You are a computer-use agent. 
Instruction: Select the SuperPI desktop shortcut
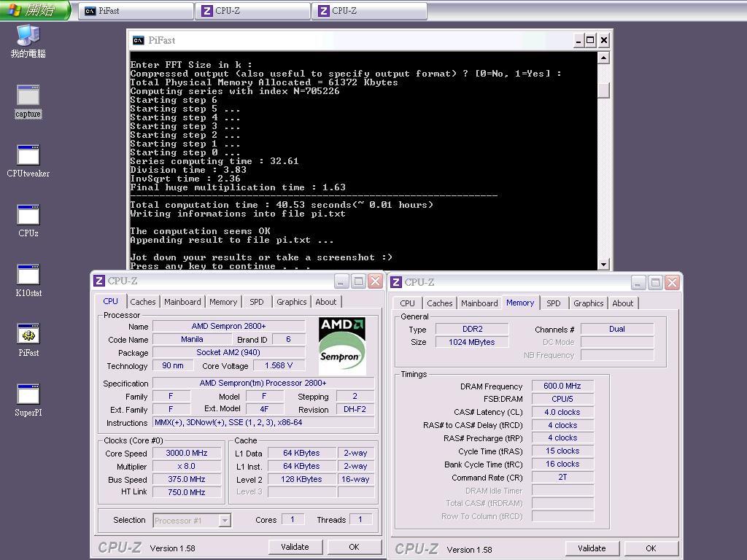[x=28, y=400]
